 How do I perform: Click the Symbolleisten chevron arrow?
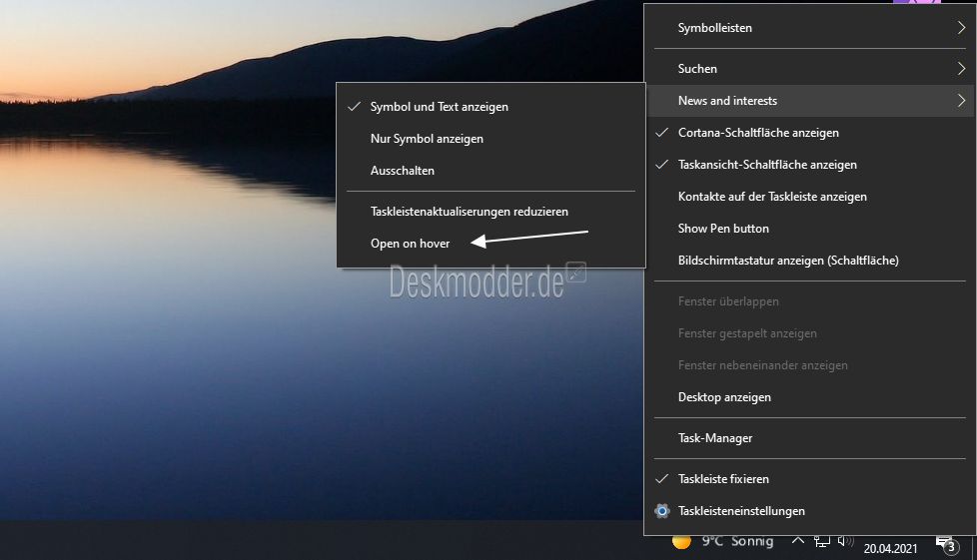[961, 27]
